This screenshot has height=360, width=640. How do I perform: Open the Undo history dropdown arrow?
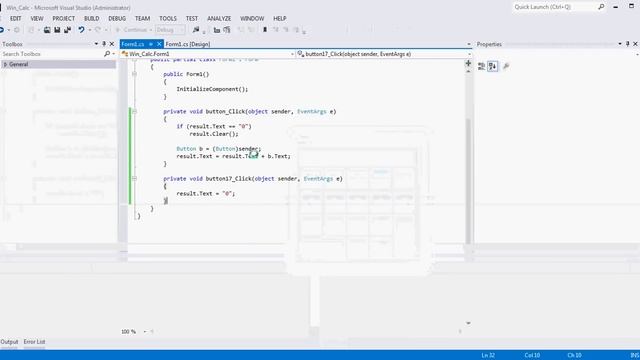tap(89, 30)
